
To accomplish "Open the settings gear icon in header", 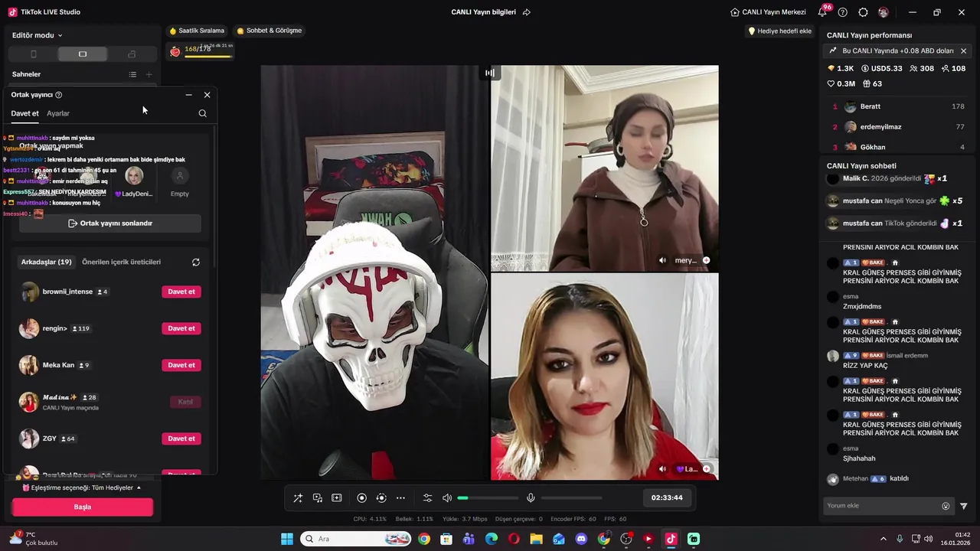I will (863, 12).
